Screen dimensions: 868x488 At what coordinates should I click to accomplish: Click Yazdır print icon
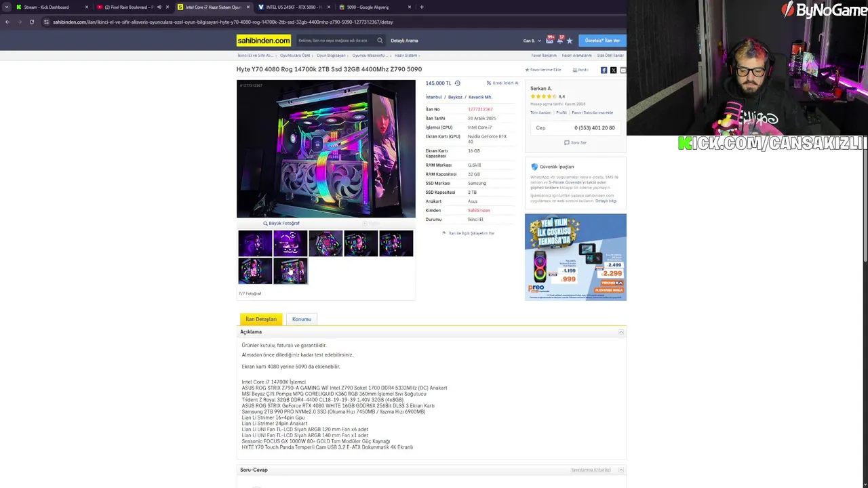580,70
